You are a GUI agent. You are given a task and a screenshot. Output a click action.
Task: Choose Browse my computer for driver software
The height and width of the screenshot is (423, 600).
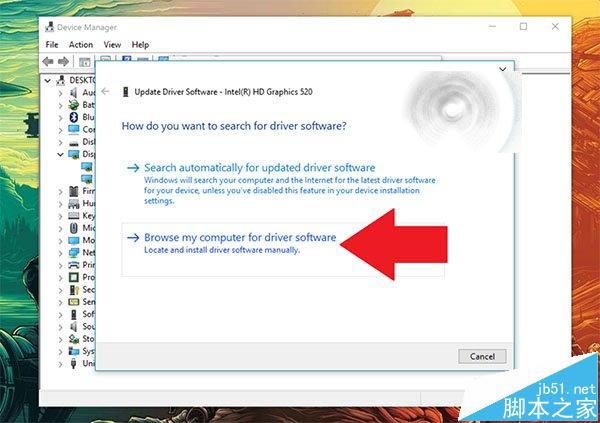coord(283,250)
